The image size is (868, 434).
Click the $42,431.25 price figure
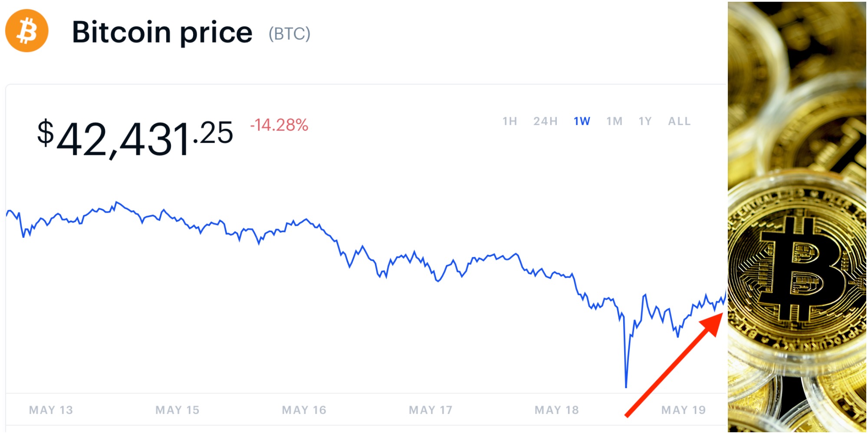click(x=135, y=138)
